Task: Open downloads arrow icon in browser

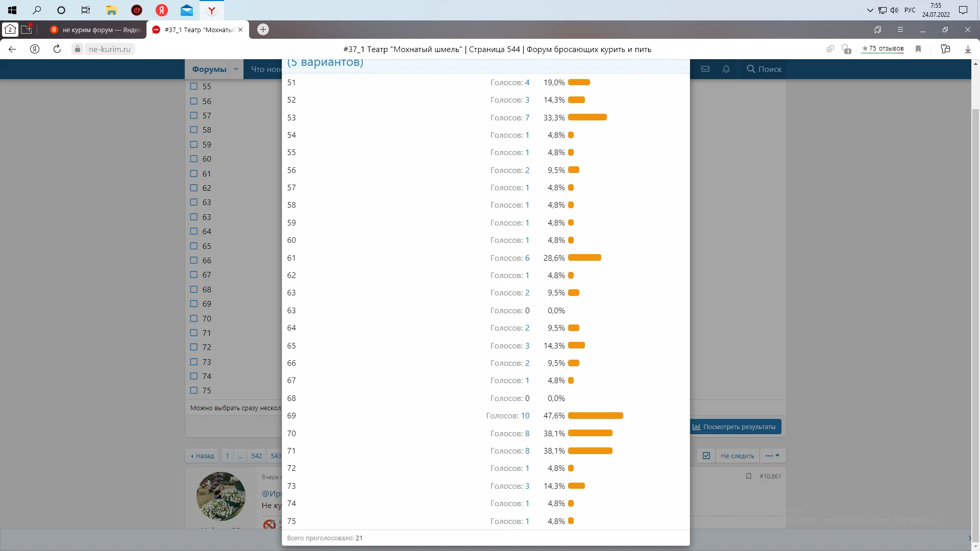Action: (x=968, y=49)
